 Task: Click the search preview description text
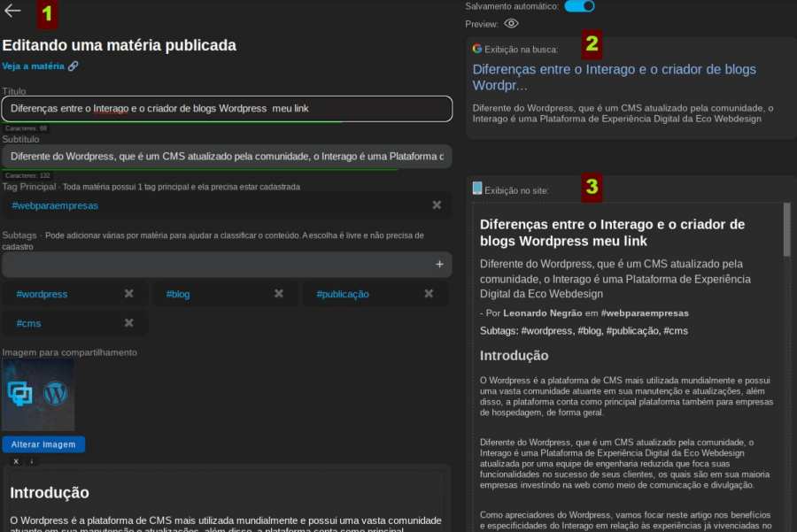pyautogui.click(x=623, y=113)
